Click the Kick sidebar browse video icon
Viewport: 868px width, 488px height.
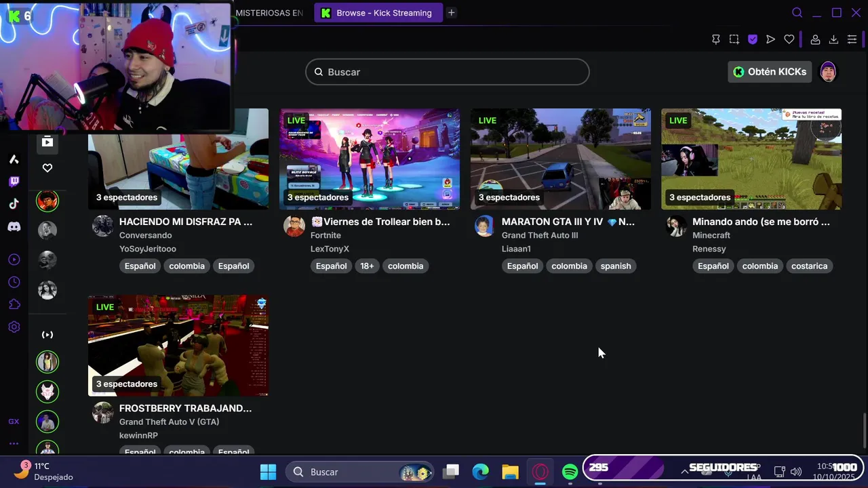coord(47,142)
